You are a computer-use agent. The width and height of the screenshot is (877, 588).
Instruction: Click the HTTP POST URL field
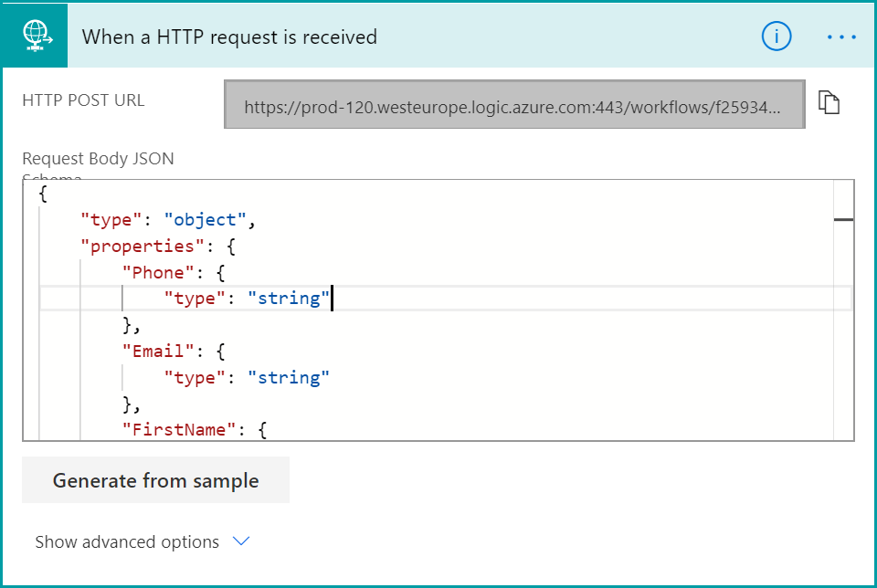point(514,104)
